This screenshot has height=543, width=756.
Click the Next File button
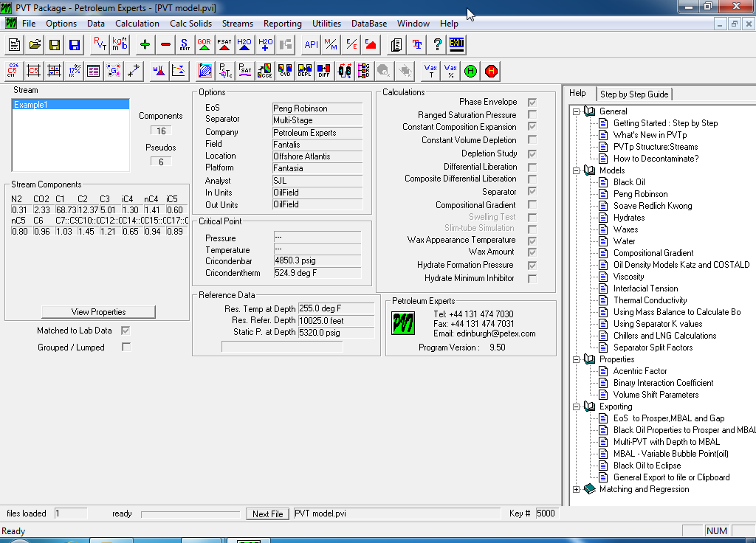(267, 514)
